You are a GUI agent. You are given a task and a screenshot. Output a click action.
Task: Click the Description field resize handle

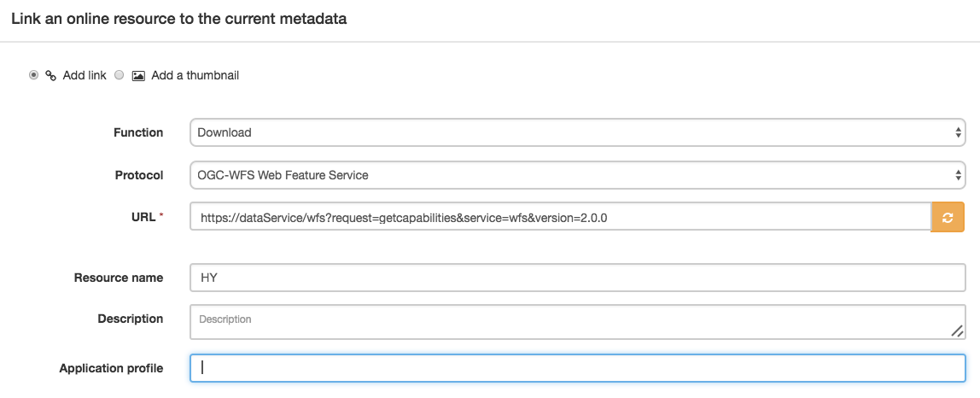point(957,331)
